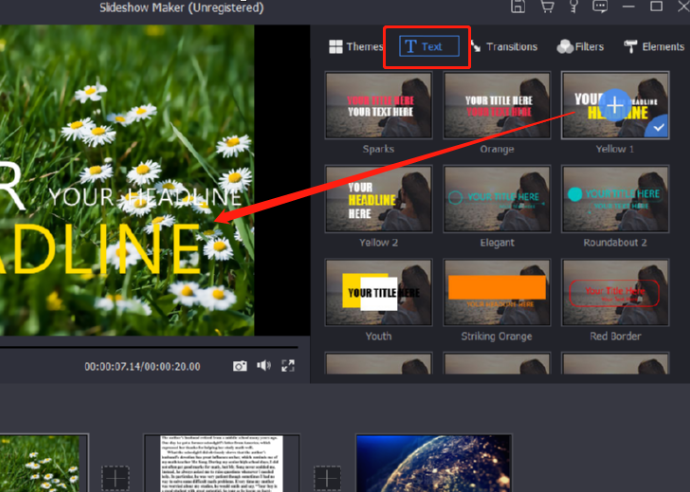
Task: Select the Yellow 2 text style
Action: (378, 199)
